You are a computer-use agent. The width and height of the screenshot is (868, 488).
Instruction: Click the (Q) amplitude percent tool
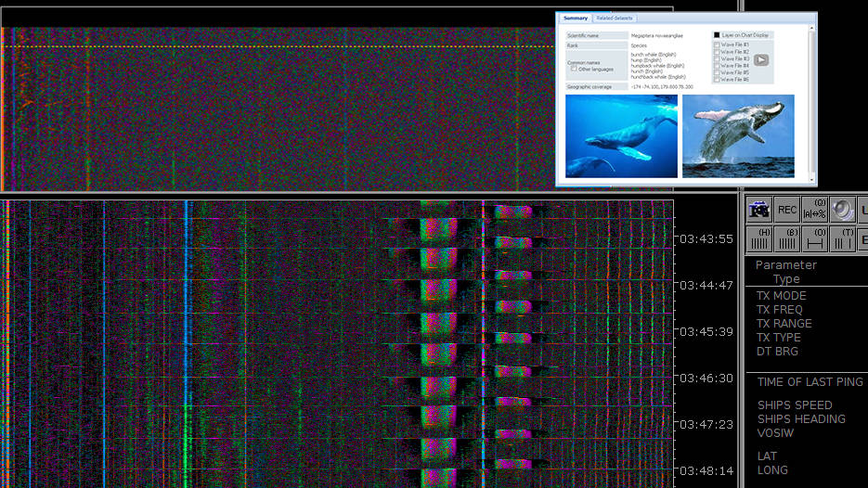point(815,211)
